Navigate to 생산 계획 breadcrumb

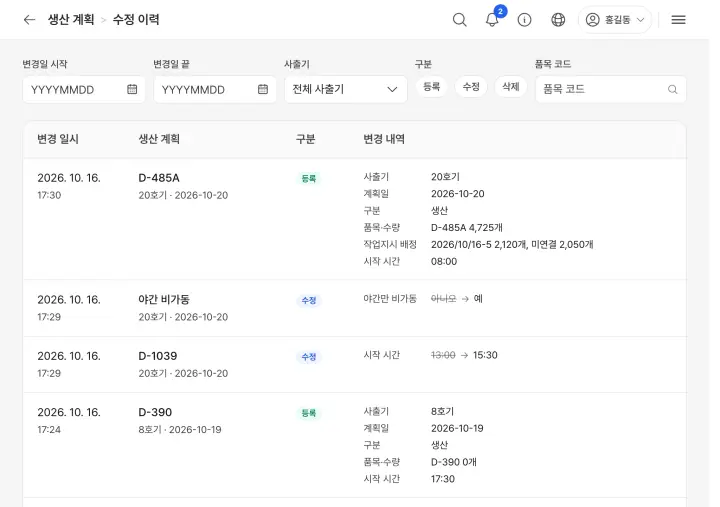[x=71, y=20]
